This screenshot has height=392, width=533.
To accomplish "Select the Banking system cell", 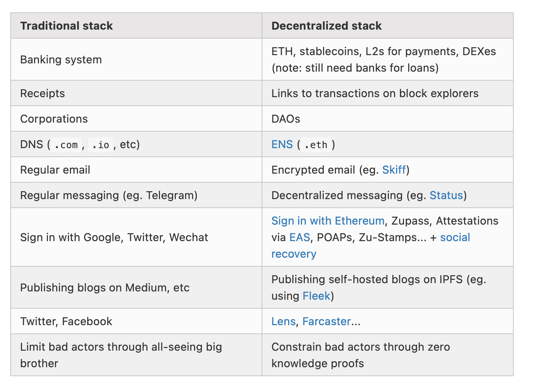I will (x=61, y=60).
